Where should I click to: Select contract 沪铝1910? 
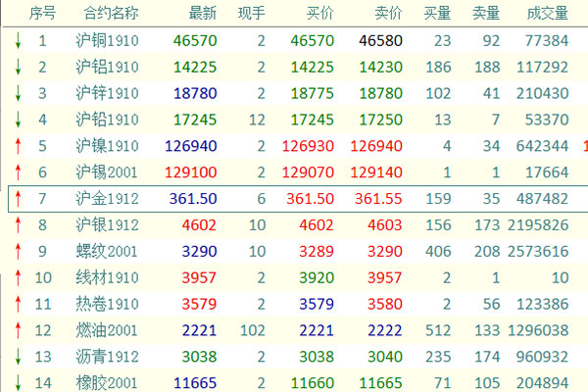click(x=107, y=67)
